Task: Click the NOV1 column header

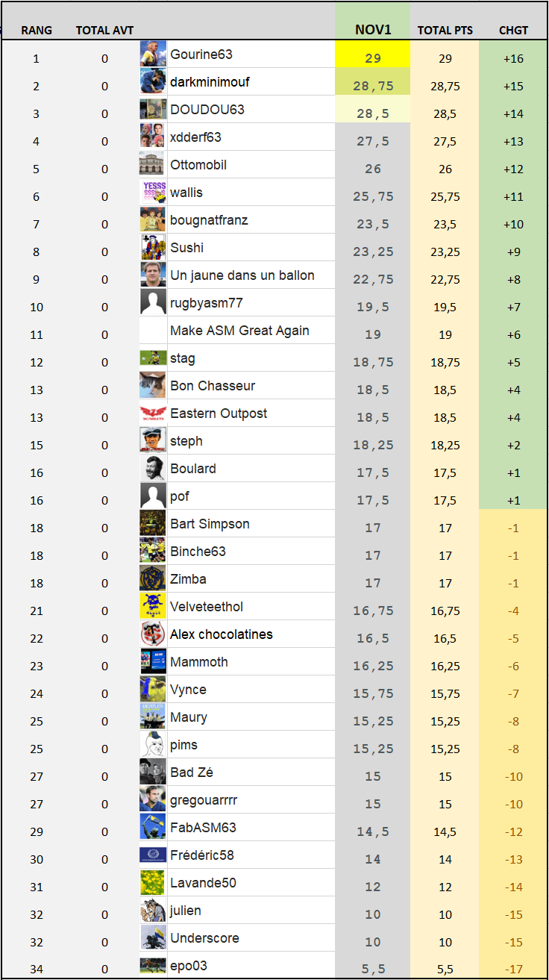Action: (373, 30)
